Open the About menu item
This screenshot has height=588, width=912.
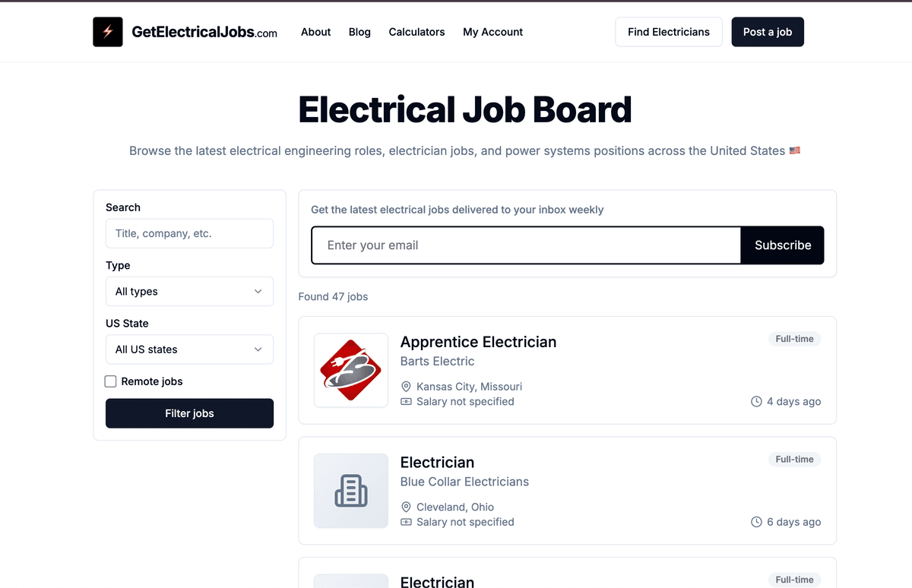pos(315,32)
